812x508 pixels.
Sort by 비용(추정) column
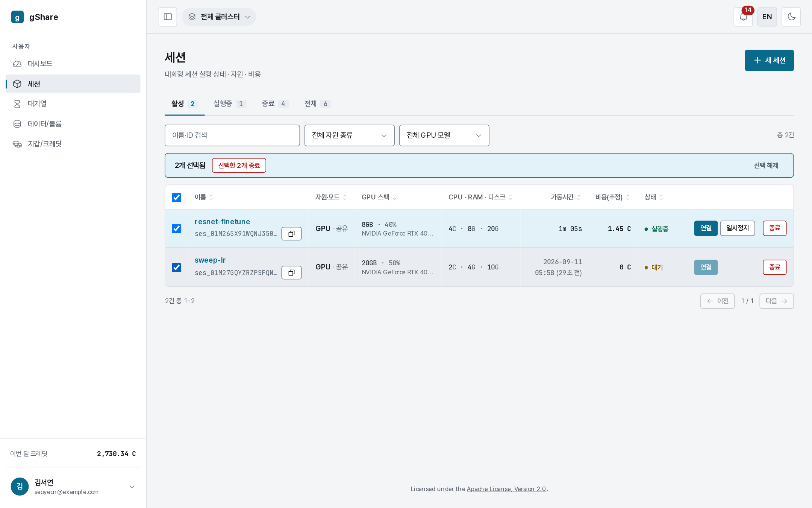tap(612, 197)
